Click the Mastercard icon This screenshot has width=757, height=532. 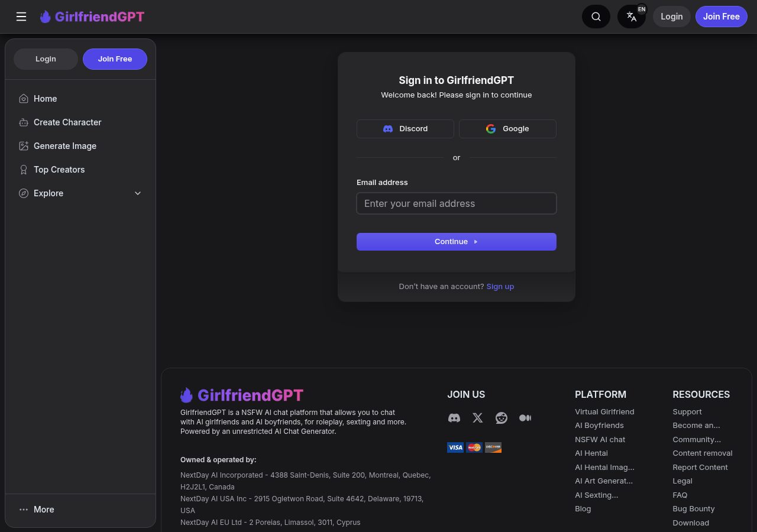(474, 447)
